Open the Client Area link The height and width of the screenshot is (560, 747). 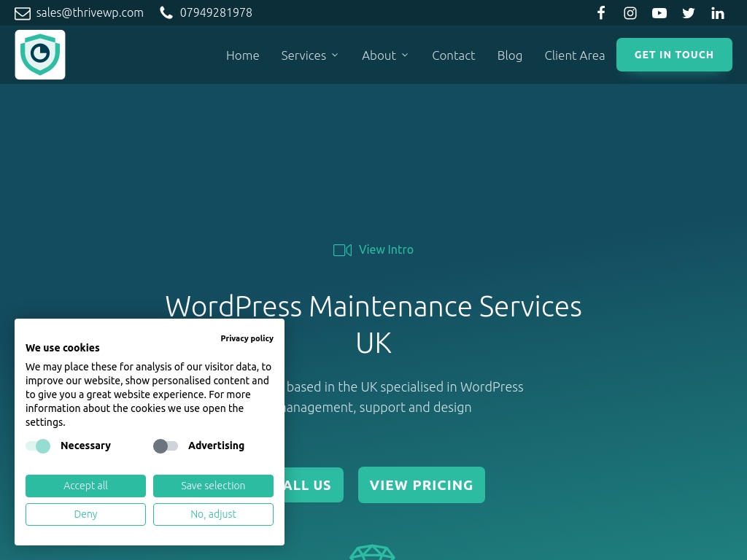click(x=575, y=55)
